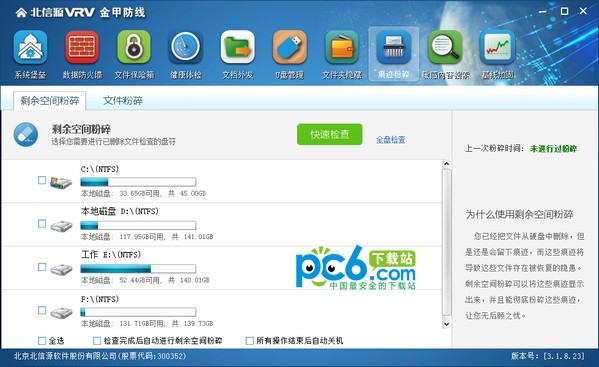Viewport: 599px width, 367px height.
Task: Maximize the 金甲防线 window
Action: tap(564, 11)
